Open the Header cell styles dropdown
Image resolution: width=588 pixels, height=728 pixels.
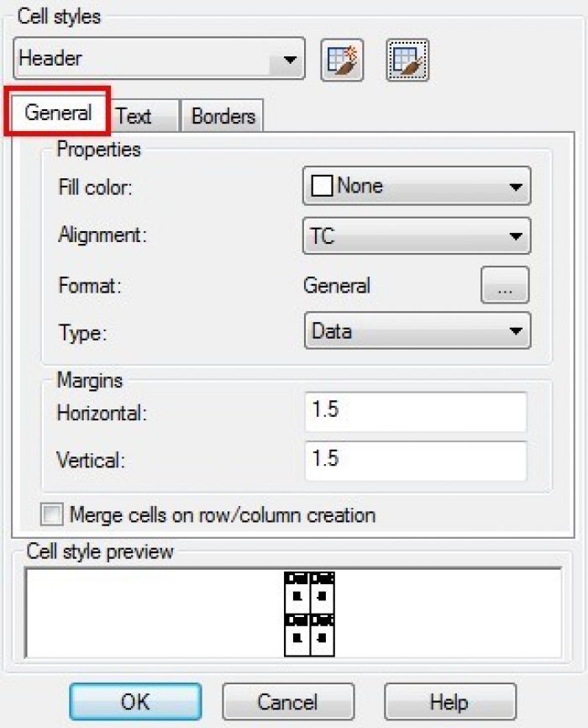pos(160,59)
